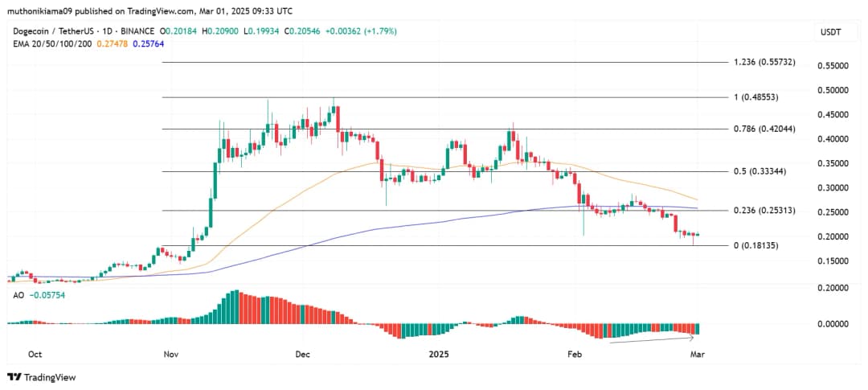Select the 1.236 (0.55732) Fibonacci level label
The image size is (868, 390).
764,62
